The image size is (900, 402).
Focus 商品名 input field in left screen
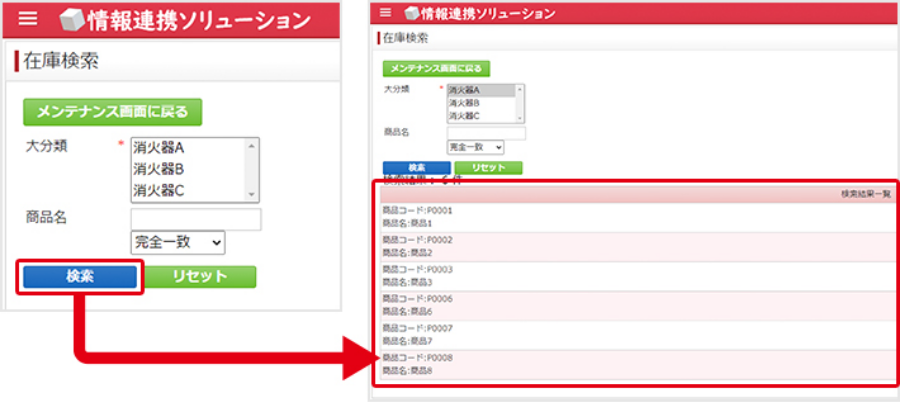coord(196,219)
